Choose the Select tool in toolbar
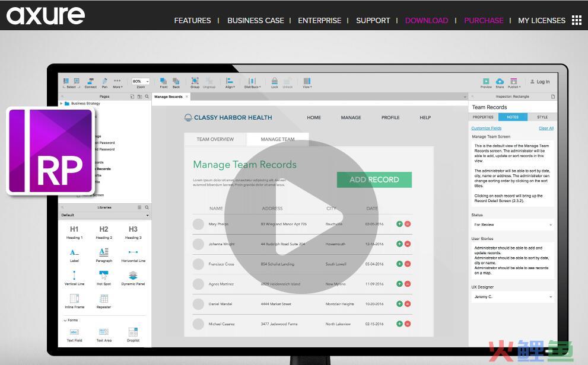This screenshot has width=588, height=365. (71, 83)
